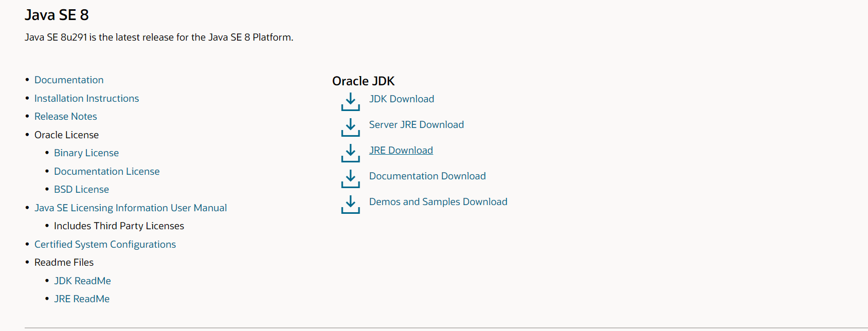Open the Documentation License link
The image size is (868, 331).
pos(106,171)
